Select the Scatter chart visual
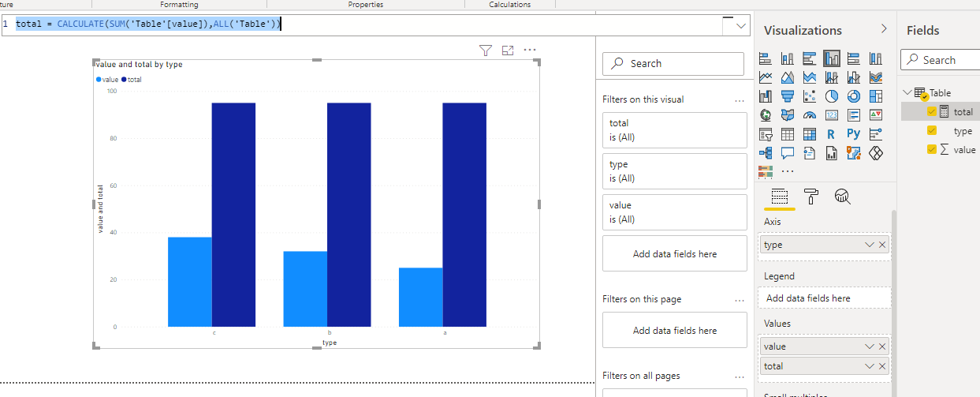The height and width of the screenshot is (397, 980). coord(810,96)
